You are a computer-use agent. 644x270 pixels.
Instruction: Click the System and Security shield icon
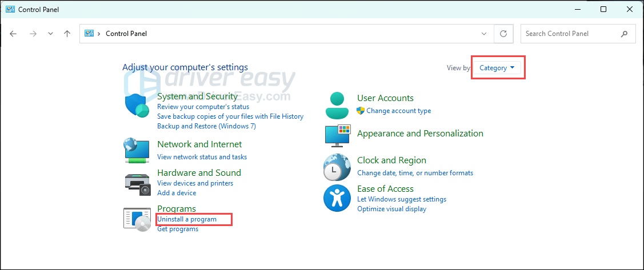[137, 105]
